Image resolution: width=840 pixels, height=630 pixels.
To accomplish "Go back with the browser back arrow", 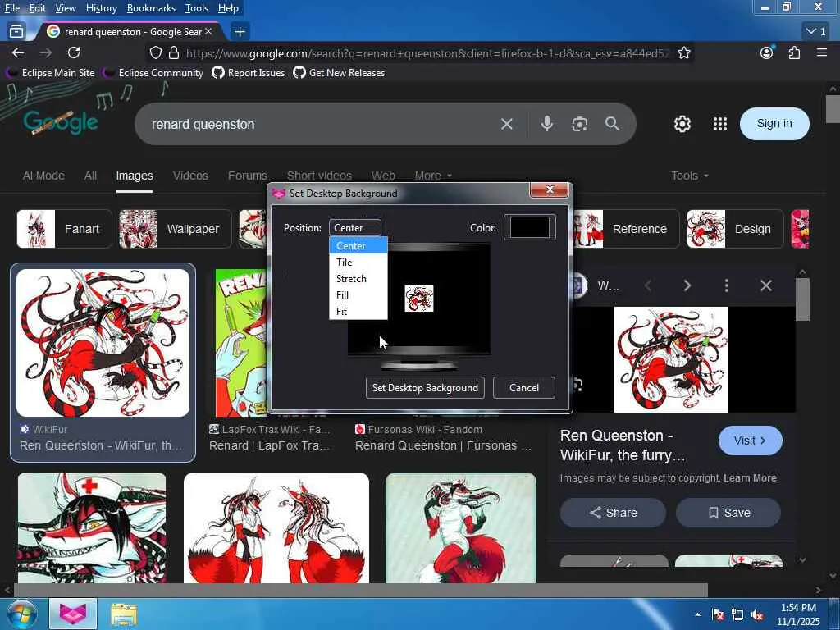I will [18, 52].
